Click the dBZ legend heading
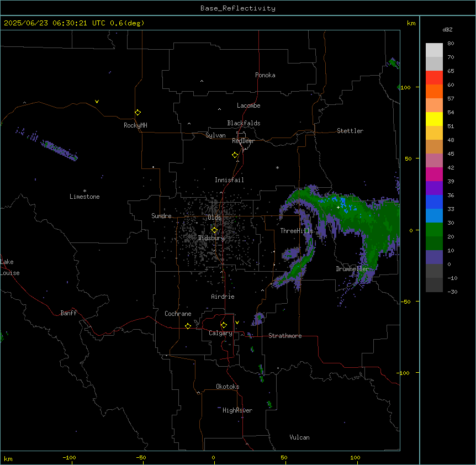Viewport: 476px width, 465px height. pyautogui.click(x=447, y=30)
